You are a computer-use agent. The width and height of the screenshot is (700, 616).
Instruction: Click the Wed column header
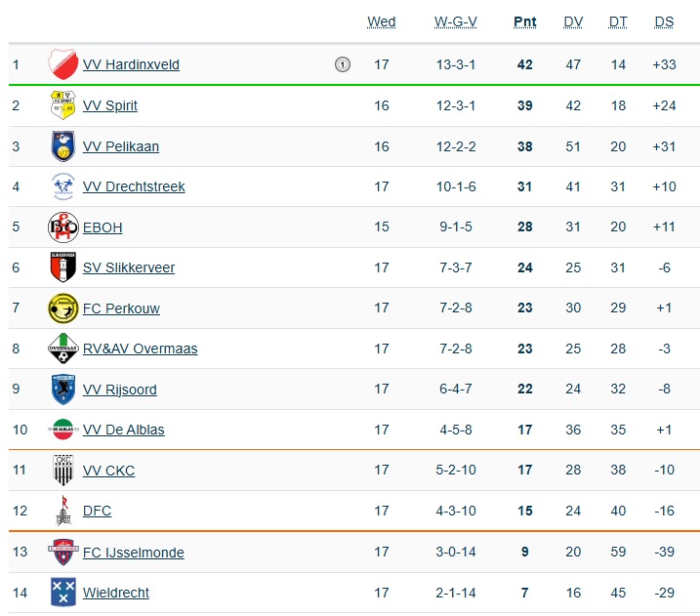coord(382,21)
